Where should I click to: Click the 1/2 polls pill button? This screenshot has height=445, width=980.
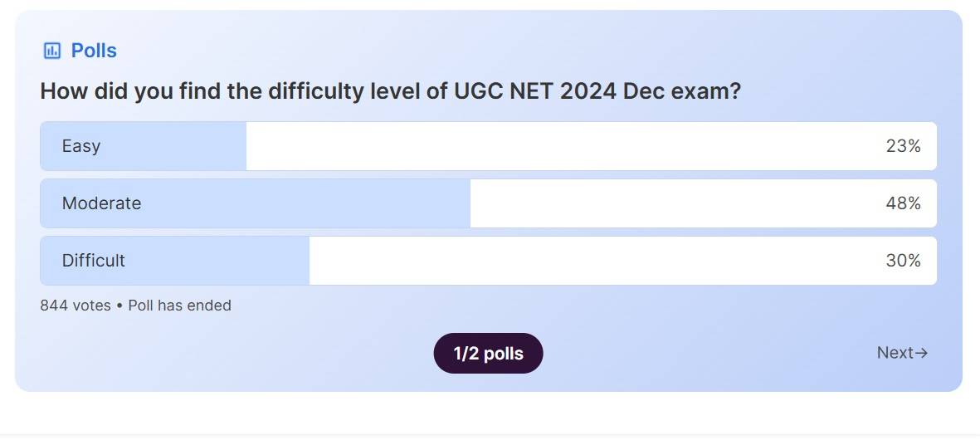tap(488, 354)
